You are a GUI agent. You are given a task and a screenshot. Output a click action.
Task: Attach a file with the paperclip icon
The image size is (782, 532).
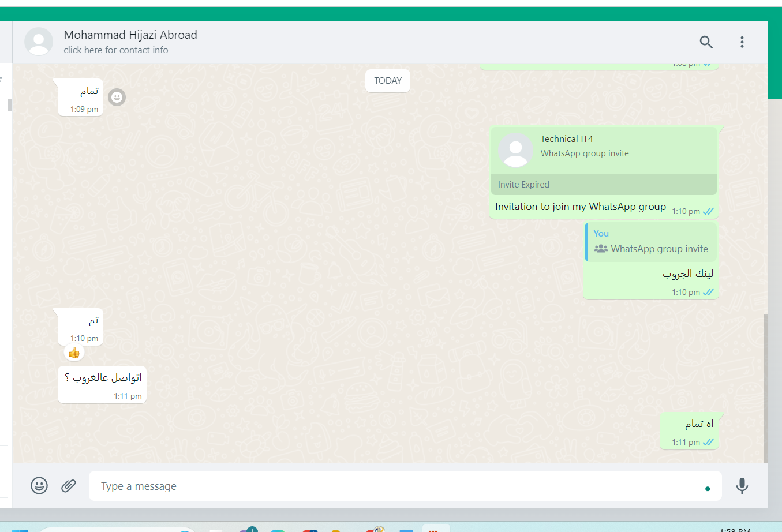(x=69, y=486)
